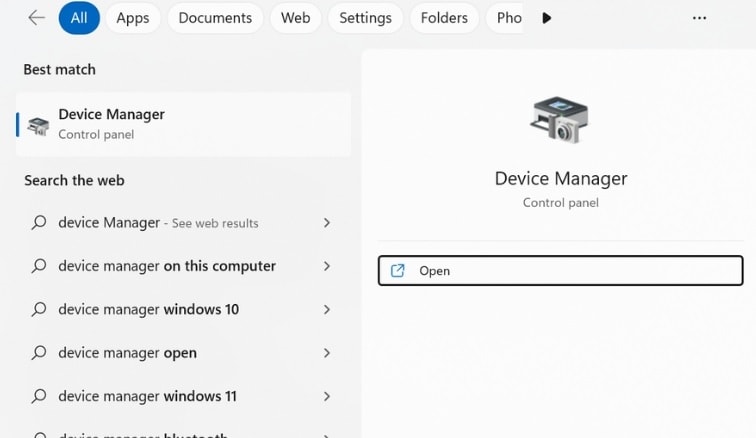Expand chevron for 'device manager open' suggestion
Screen dimensions: 756x438
tap(327, 353)
